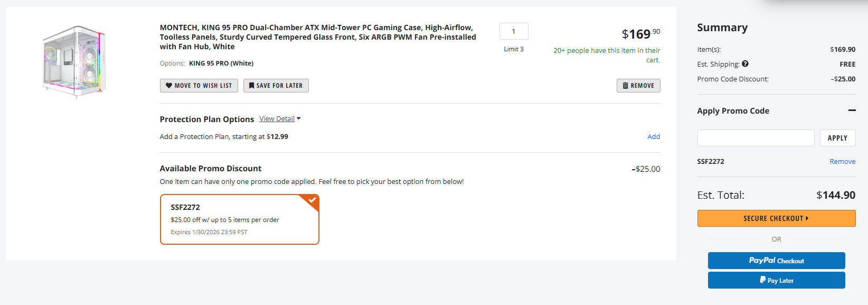Click the MONTECH case product thumbnail

pos(74,62)
